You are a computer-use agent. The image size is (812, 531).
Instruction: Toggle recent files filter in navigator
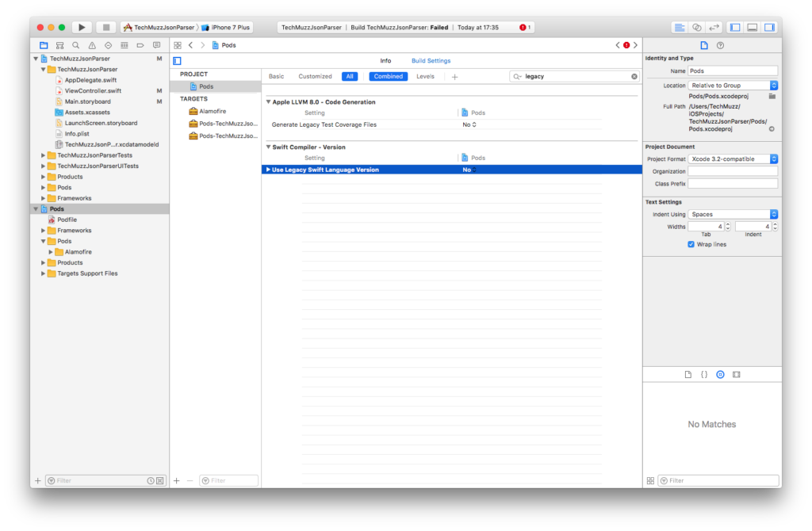(150, 481)
